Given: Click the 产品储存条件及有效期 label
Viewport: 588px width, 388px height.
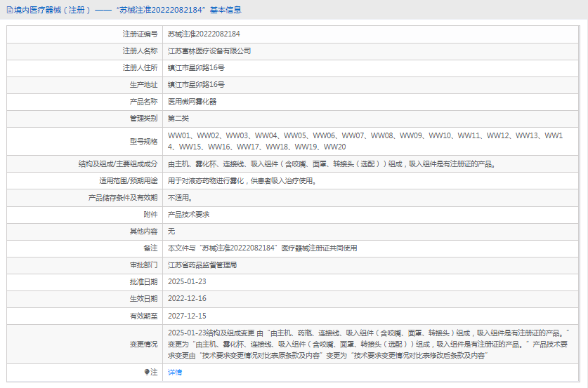Looking at the screenshot, I should coord(123,197).
